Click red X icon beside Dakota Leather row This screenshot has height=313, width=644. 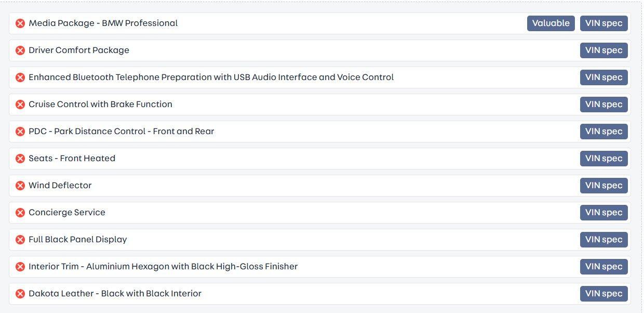tap(20, 294)
